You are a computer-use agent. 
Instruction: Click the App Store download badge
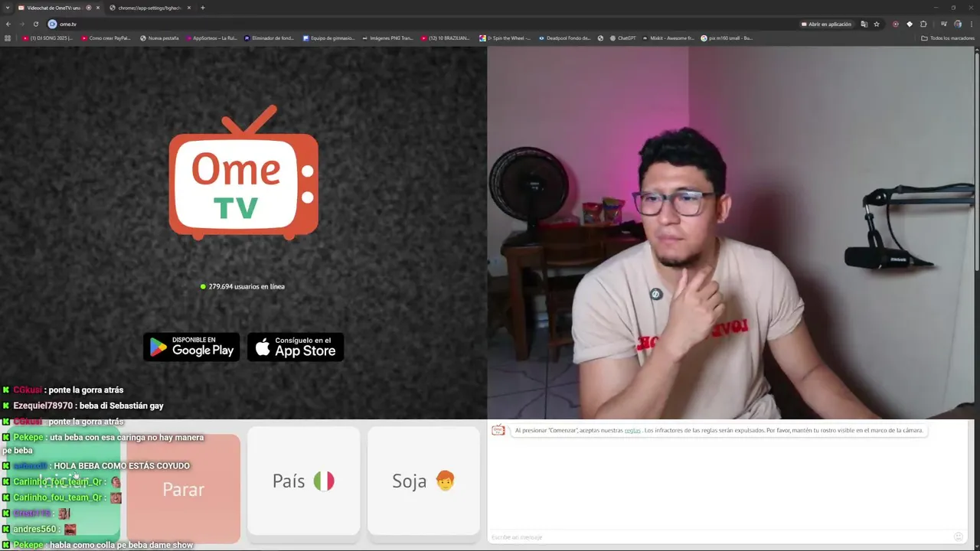(296, 347)
